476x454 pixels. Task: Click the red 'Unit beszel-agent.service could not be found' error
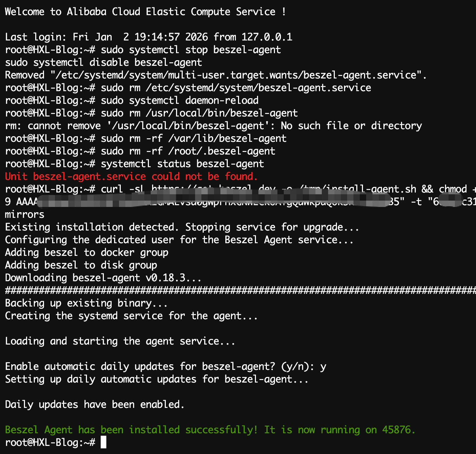coord(131,176)
